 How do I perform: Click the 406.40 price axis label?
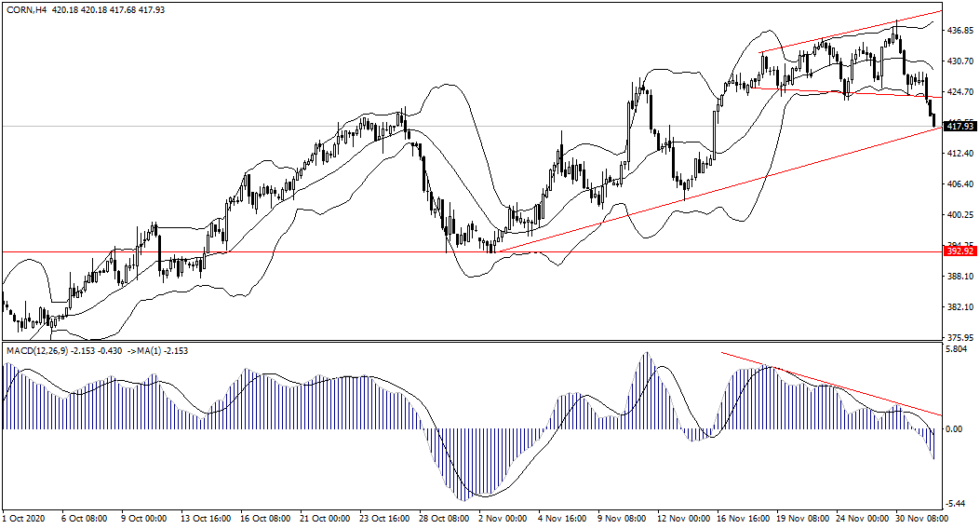click(959, 184)
